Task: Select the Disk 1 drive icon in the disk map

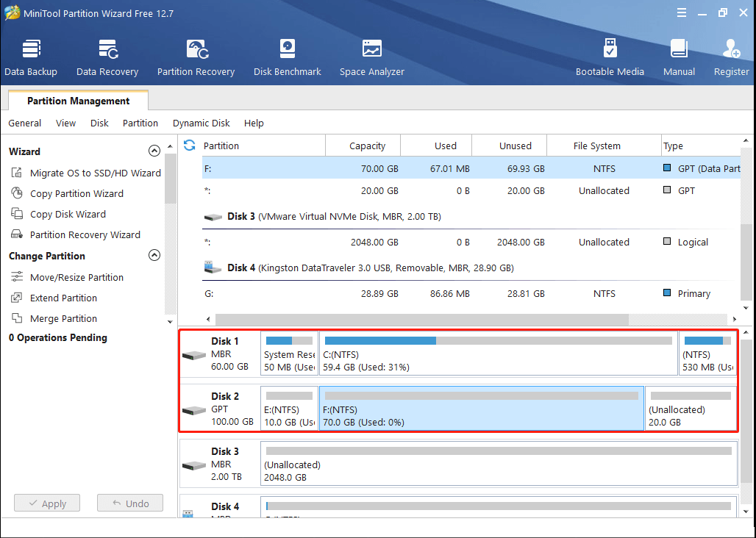Action: coord(194,356)
